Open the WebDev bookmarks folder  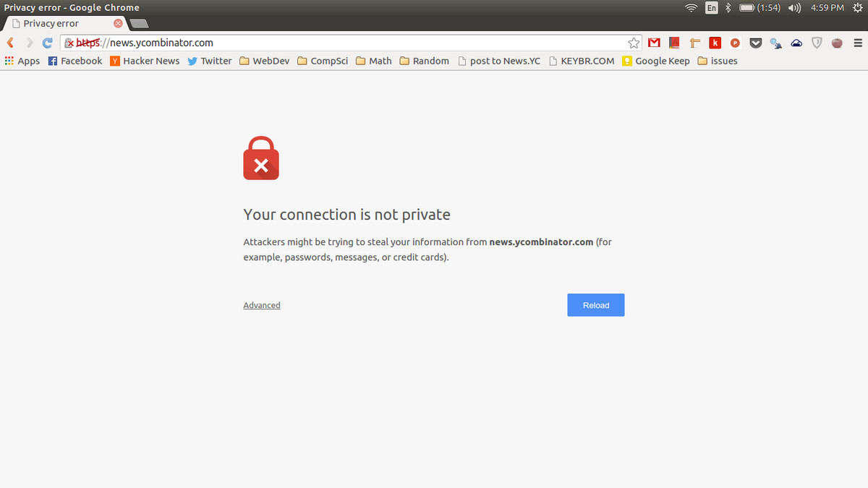click(265, 61)
